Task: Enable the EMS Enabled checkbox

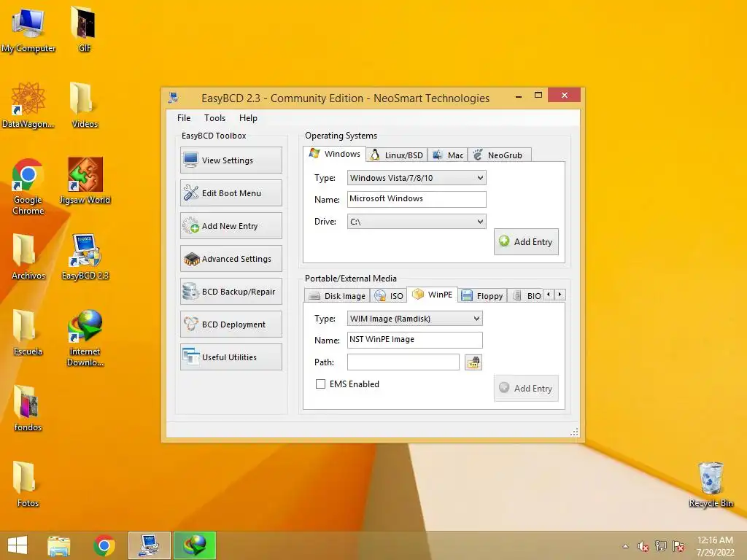Action: tap(321, 384)
